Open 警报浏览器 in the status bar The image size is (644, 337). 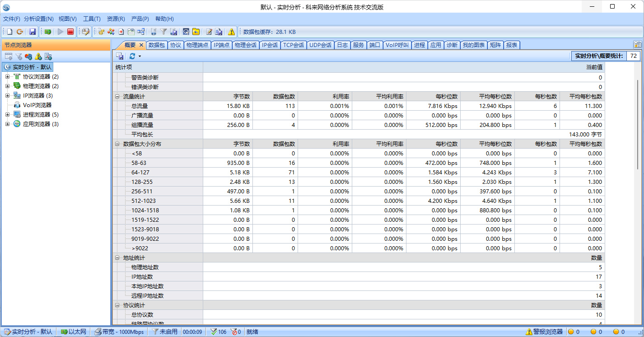coord(544,332)
